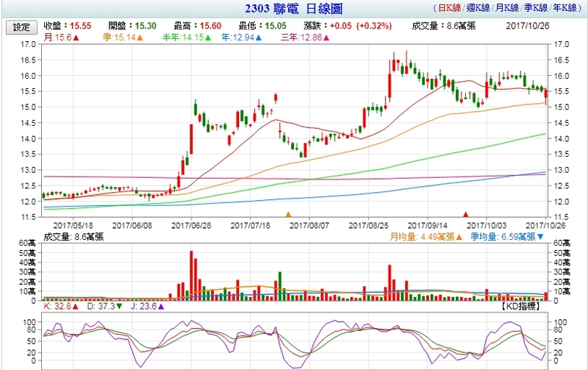The image size is (588, 370).
Task: Switch to the 季K線 quarterly chart
Action: pyautogui.click(x=536, y=8)
